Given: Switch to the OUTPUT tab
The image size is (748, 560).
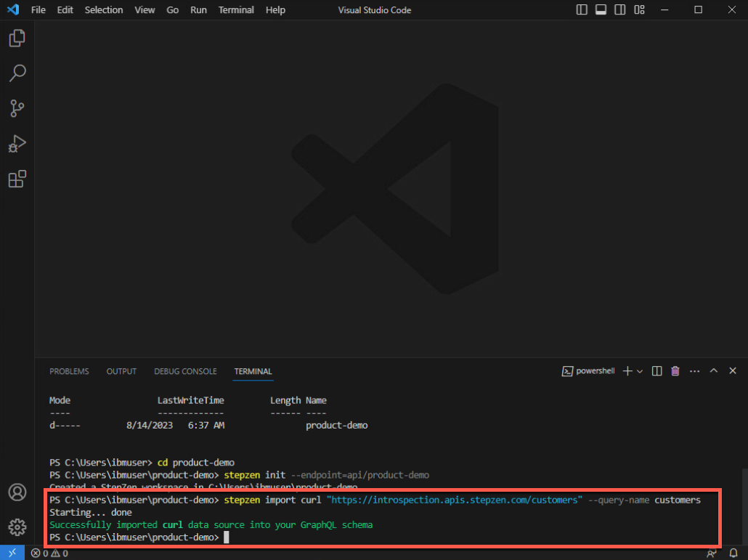Looking at the screenshot, I should [x=121, y=371].
